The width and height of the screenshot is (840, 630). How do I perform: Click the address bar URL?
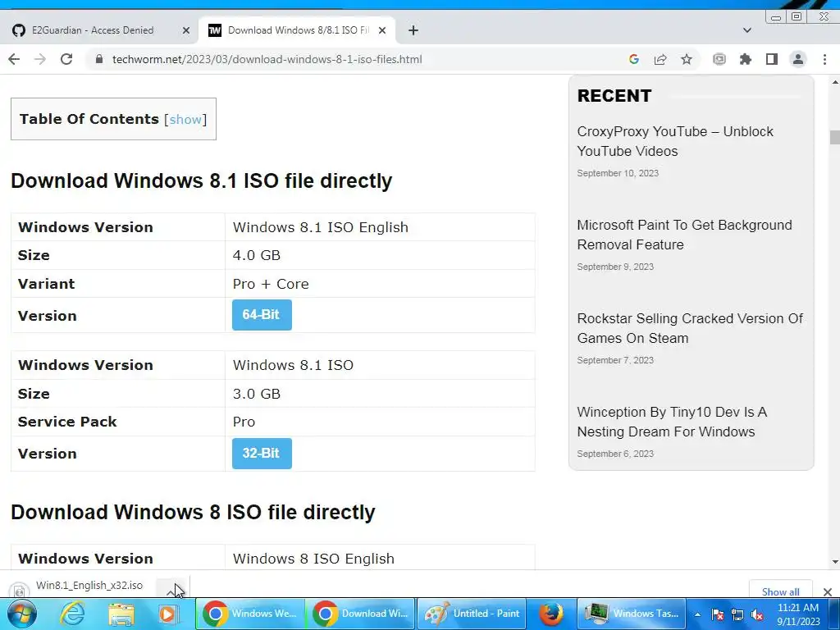coord(267,59)
